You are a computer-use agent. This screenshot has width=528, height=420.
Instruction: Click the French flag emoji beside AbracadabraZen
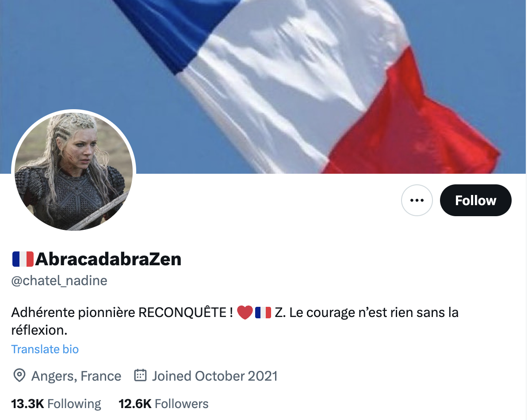(23, 259)
